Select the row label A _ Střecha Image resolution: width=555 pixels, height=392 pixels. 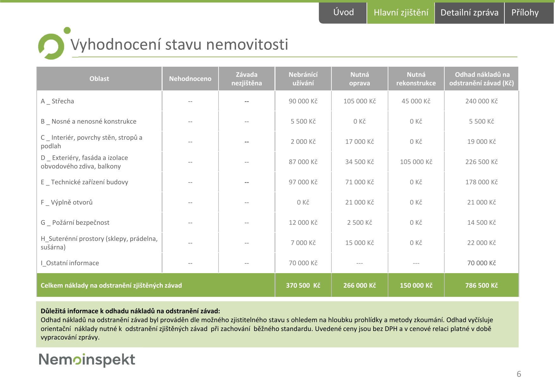[57, 101]
